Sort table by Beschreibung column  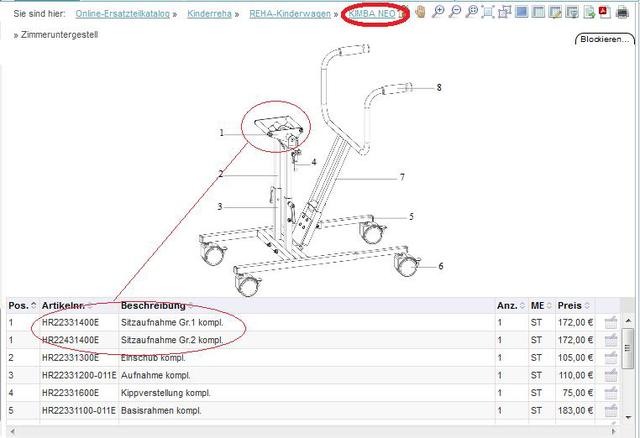click(x=157, y=305)
